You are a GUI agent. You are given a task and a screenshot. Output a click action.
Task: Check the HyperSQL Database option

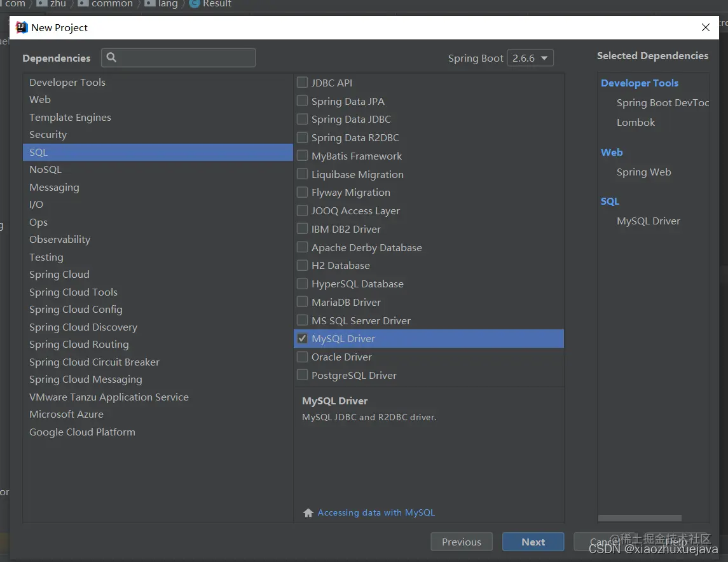tap(302, 284)
